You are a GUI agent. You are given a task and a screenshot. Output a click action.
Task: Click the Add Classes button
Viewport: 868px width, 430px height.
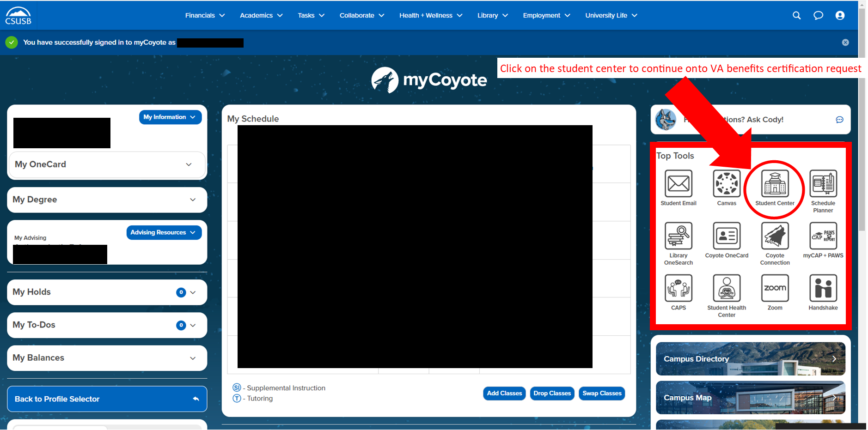pos(504,394)
